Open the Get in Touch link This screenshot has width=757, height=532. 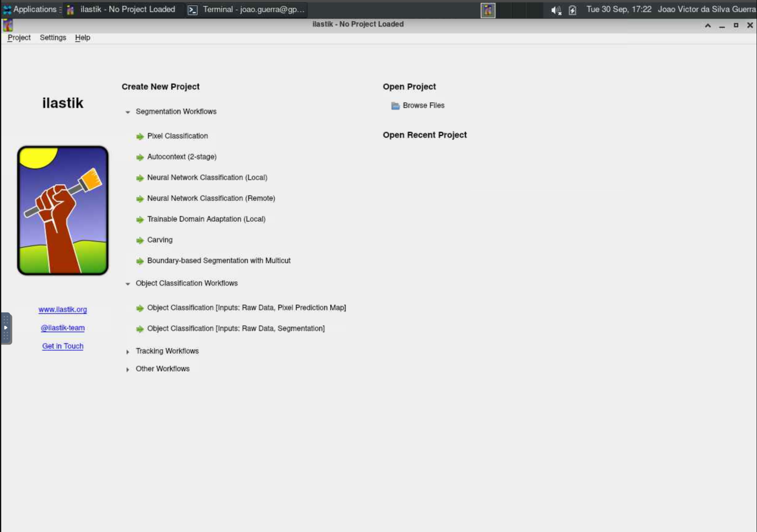(63, 346)
